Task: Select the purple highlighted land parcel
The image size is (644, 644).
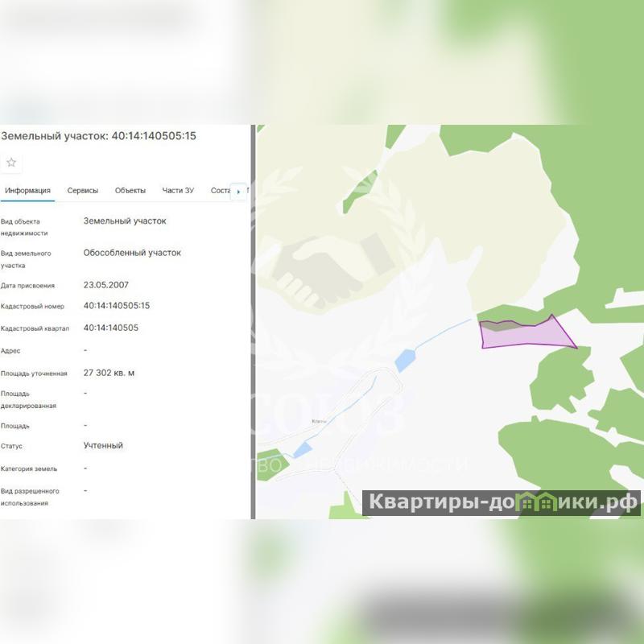Action: pos(526,335)
